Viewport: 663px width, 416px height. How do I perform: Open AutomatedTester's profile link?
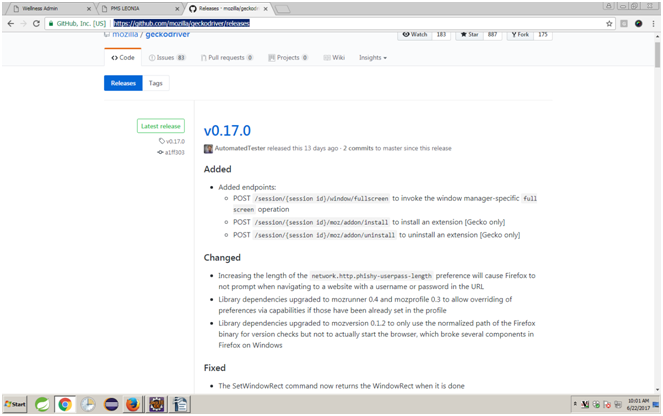(240, 148)
